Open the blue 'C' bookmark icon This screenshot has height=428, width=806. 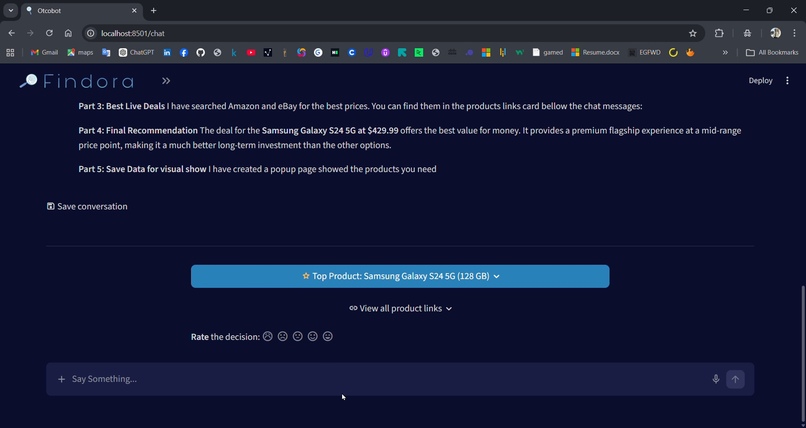click(x=352, y=52)
